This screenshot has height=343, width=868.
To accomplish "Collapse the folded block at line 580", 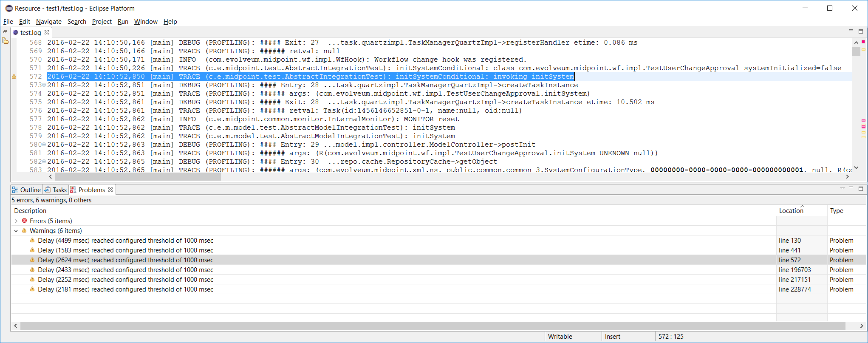I will (44, 145).
